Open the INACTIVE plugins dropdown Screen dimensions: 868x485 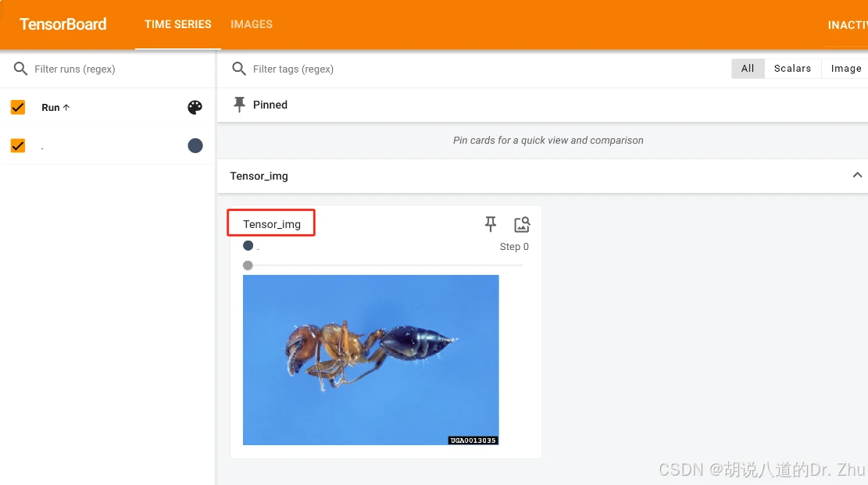[x=847, y=25]
